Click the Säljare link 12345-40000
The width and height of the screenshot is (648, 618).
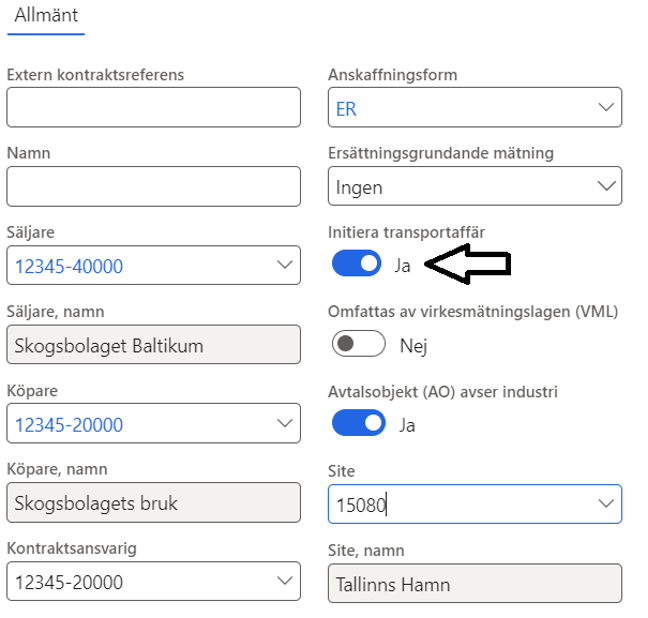69,266
